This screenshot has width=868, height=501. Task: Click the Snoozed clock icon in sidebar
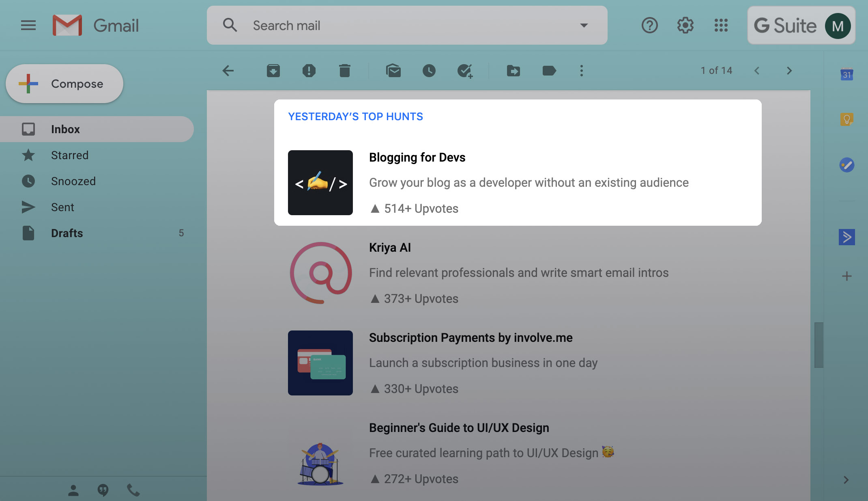tap(28, 181)
